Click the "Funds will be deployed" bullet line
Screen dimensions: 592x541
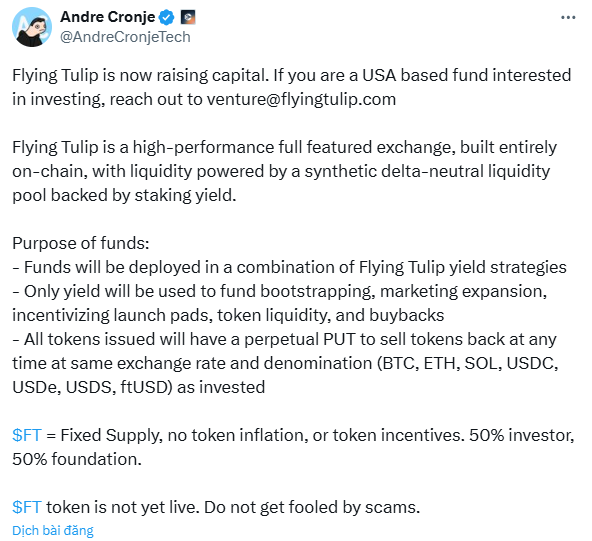click(289, 267)
